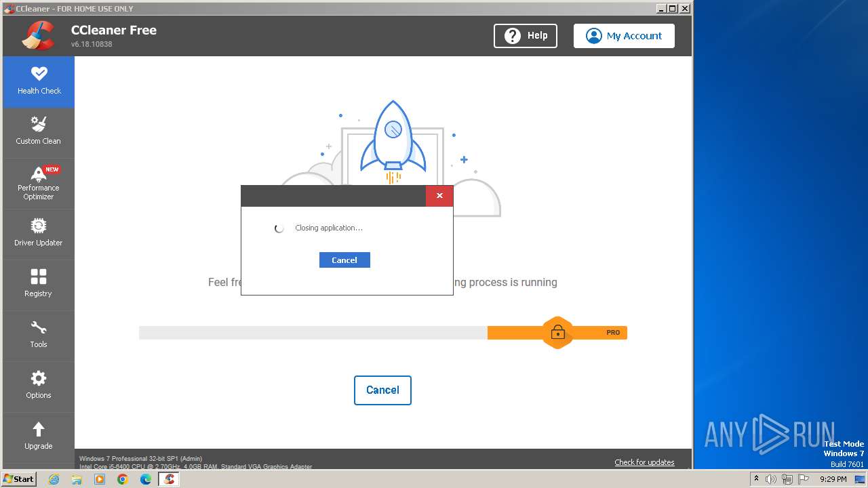Click the PRO lock icon on progress bar

click(557, 333)
